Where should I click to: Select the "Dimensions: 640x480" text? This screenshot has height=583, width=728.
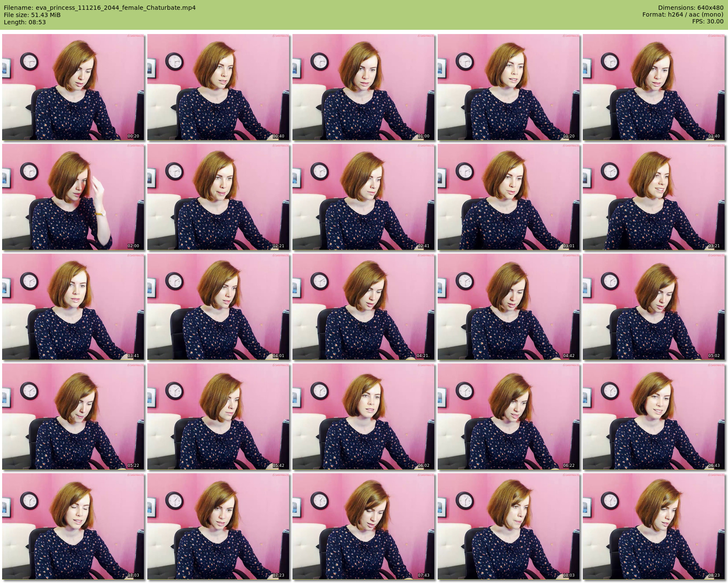point(691,8)
